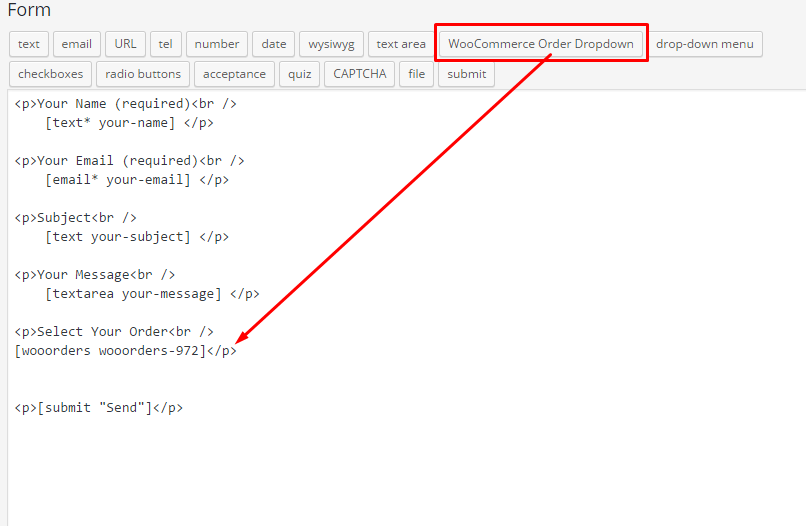Click WooCommerce Order Dropdown button
Image resolution: width=806 pixels, height=526 pixels.
coord(540,44)
